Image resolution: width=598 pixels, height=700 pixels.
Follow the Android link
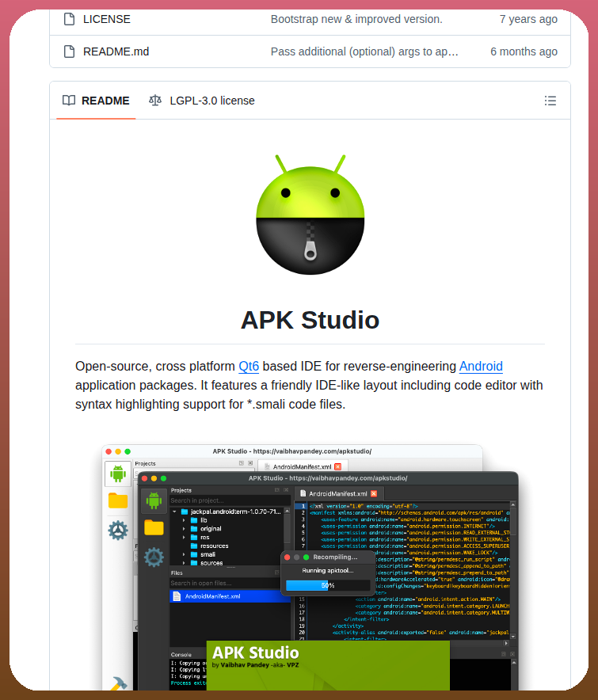(x=481, y=367)
